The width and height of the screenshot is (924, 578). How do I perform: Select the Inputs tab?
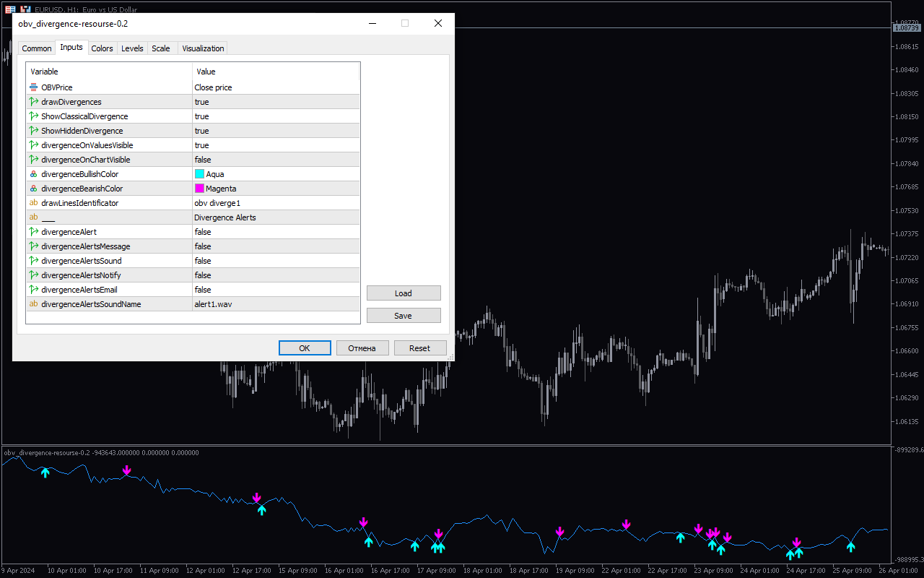pos(71,47)
